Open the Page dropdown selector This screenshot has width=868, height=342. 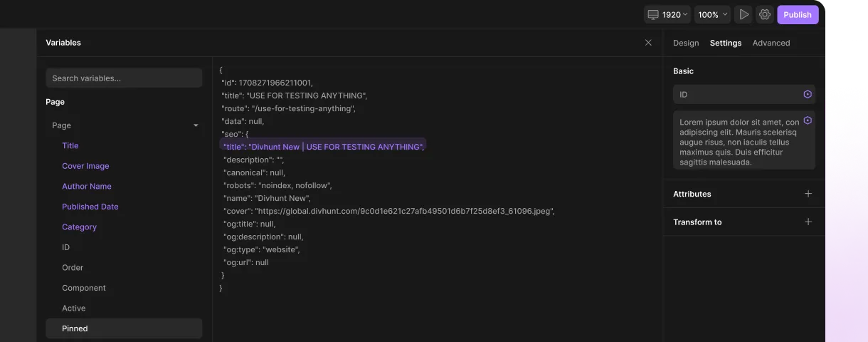tap(124, 125)
